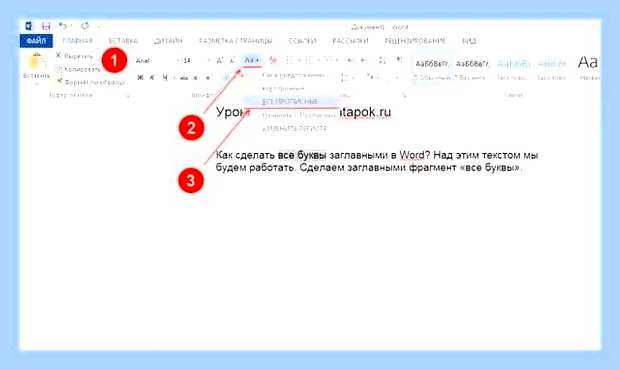620x370 pixels.
Task: Click the grow font size A icon
Action: pyautogui.click(x=219, y=60)
